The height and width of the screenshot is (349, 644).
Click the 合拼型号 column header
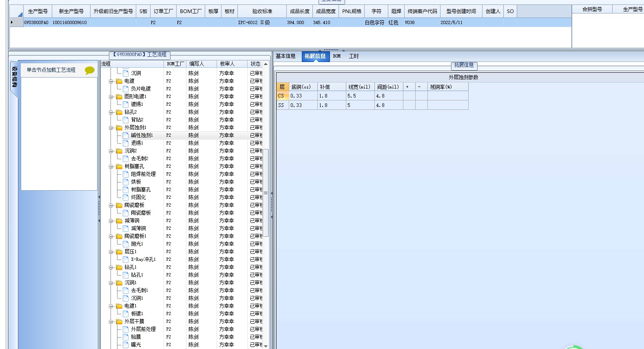click(592, 9)
